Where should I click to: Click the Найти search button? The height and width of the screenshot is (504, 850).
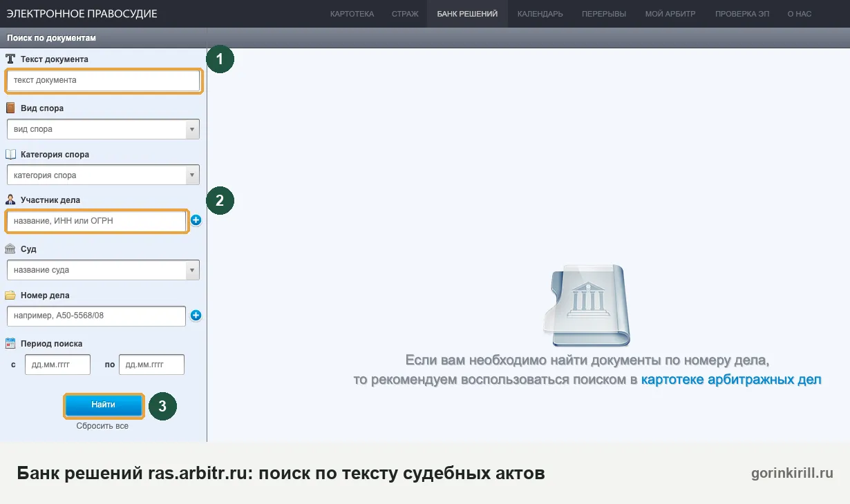click(x=104, y=405)
